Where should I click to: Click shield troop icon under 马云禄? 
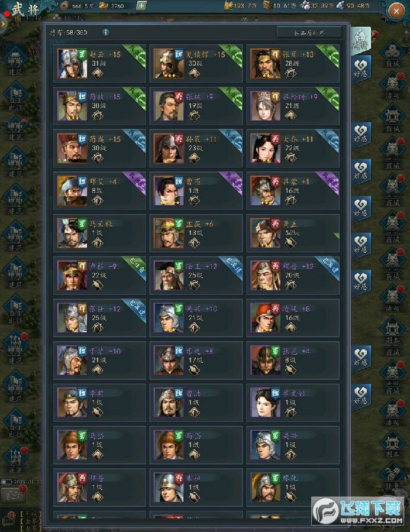click(x=98, y=243)
